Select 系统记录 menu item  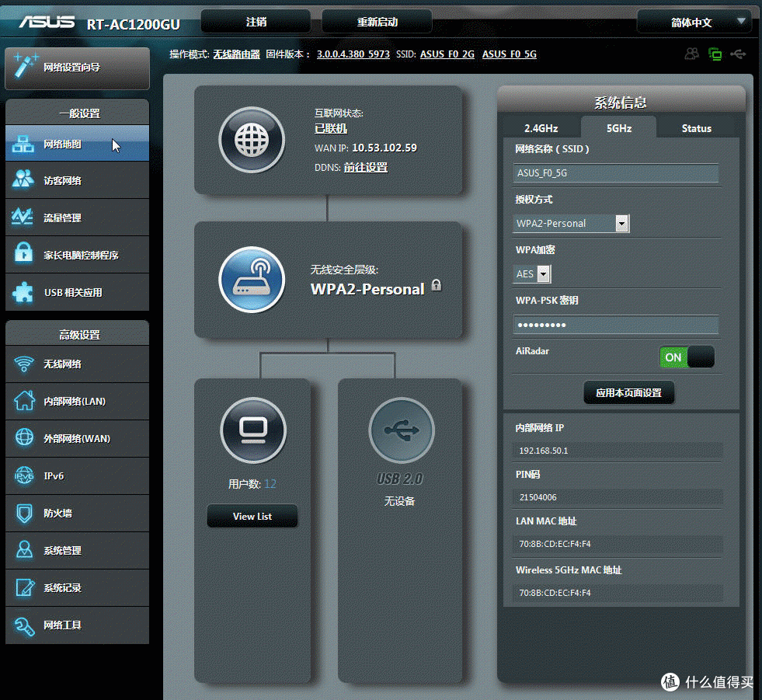(x=77, y=587)
